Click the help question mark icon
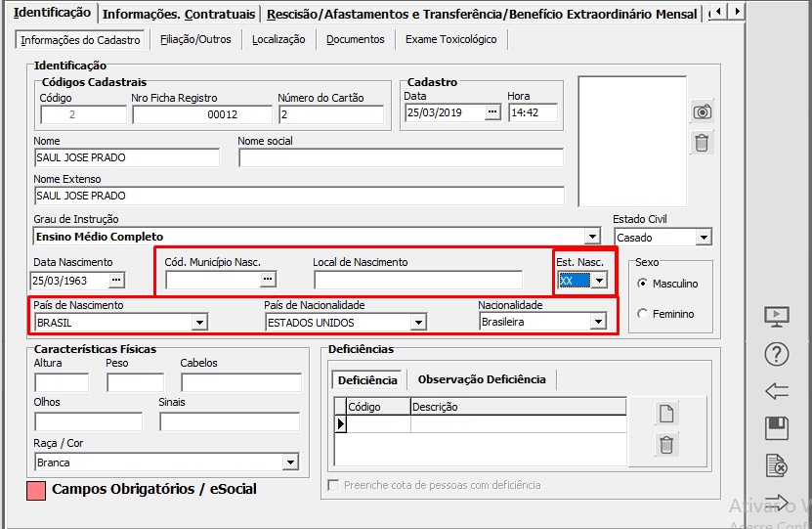This screenshot has height=529, width=812. pos(777,354)
